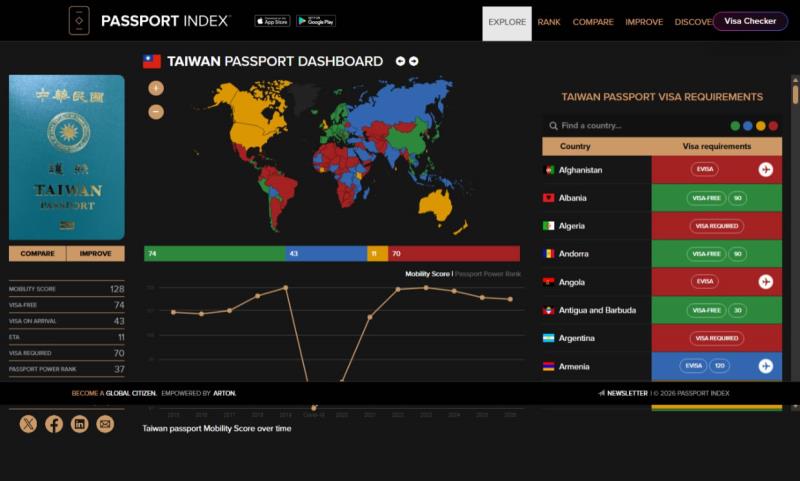Image resolution: width=800 pixels, height=481 pixels.
Task: Open the EXPLORE tab
Action: click(507, 22)
